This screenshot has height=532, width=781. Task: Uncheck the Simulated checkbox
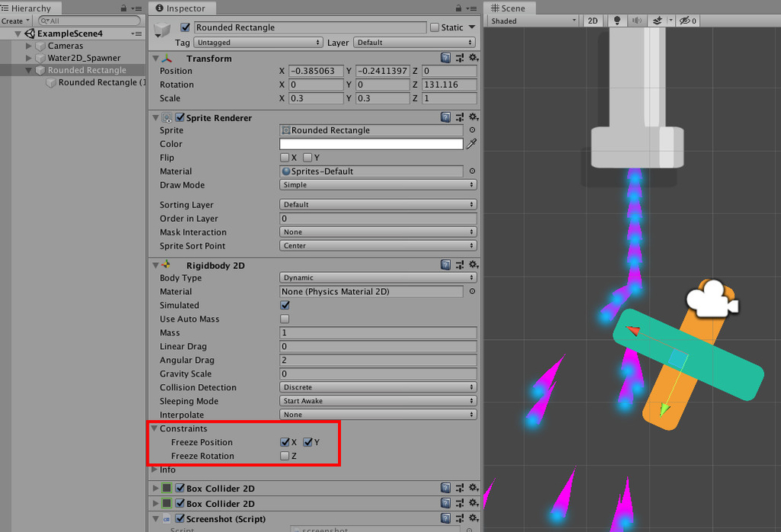(285, 305)
